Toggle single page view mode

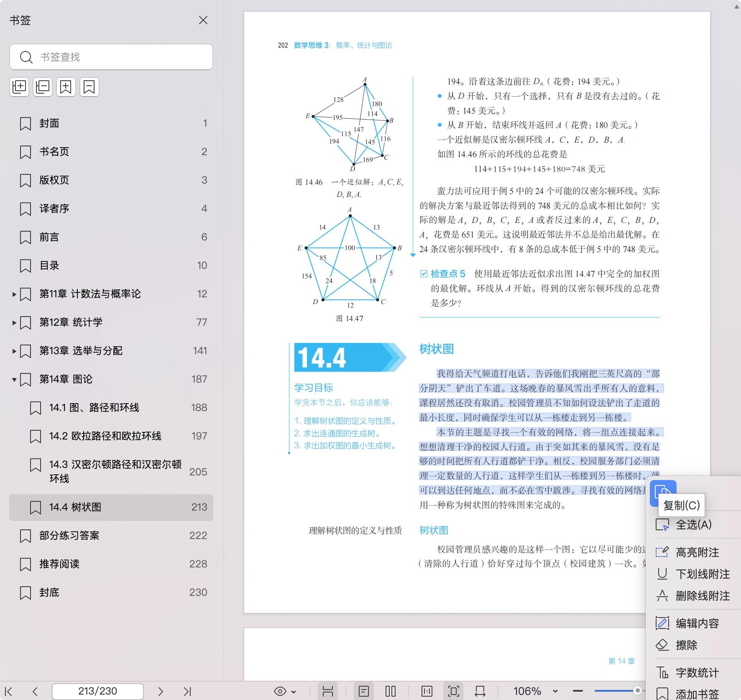pyautogui.click(x=364, y=691)
